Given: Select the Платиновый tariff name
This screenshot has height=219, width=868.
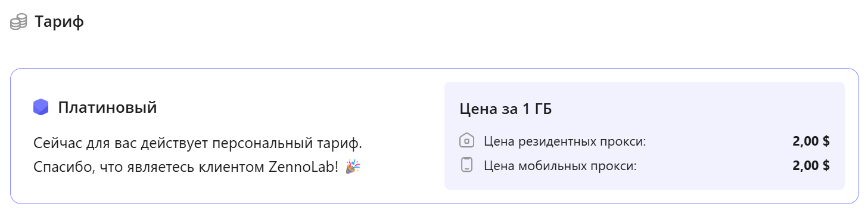Looking at the screenshot, I should (107, 108).
